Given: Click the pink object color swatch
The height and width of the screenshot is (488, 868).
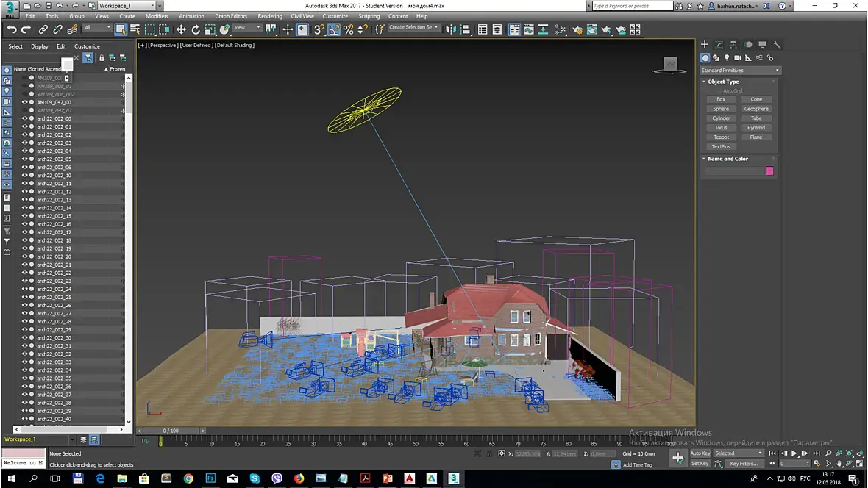Looking at the screenshot, I should click(769, 171).
